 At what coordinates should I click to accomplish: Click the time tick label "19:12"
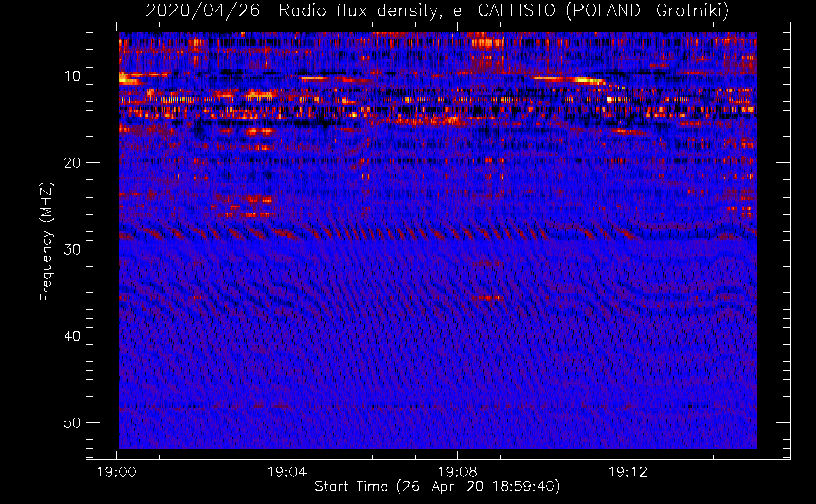(x=628, y=472)
